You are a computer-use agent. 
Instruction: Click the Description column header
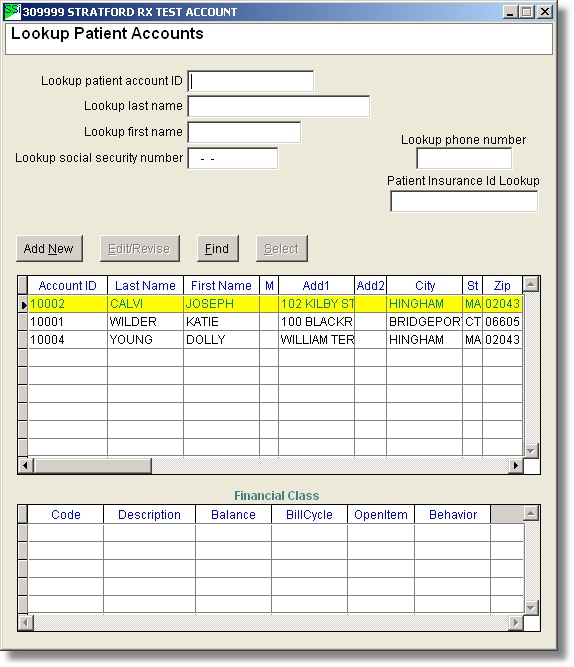pos(149,515)
